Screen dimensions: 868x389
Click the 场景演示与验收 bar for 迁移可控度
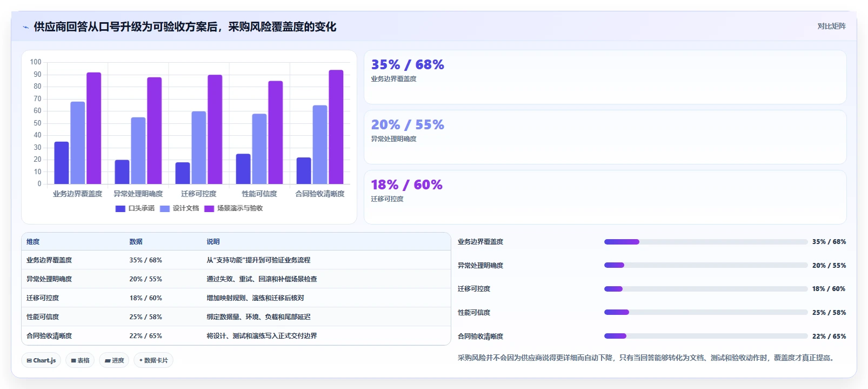point(215,129)
